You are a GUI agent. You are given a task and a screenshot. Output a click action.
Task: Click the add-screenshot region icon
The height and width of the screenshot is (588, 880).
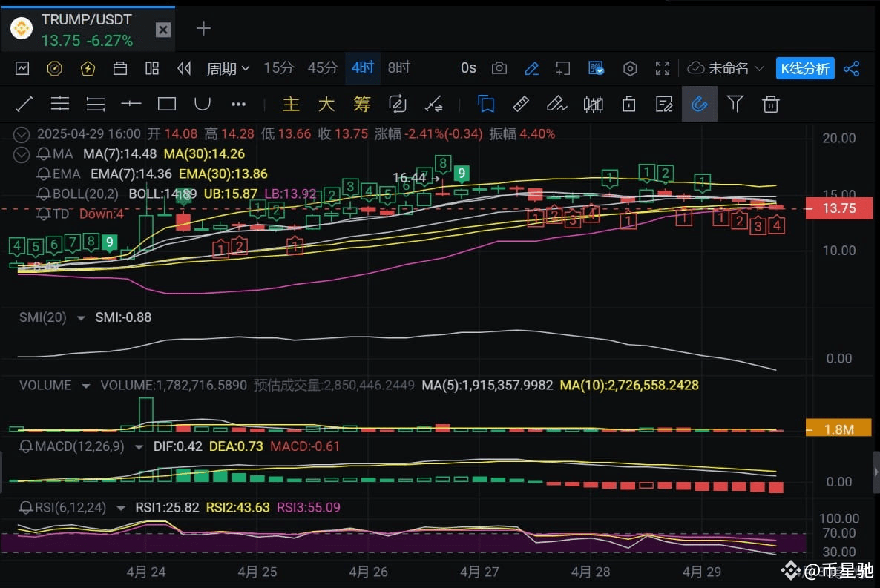pyautogui.click(x=562, y=68)
